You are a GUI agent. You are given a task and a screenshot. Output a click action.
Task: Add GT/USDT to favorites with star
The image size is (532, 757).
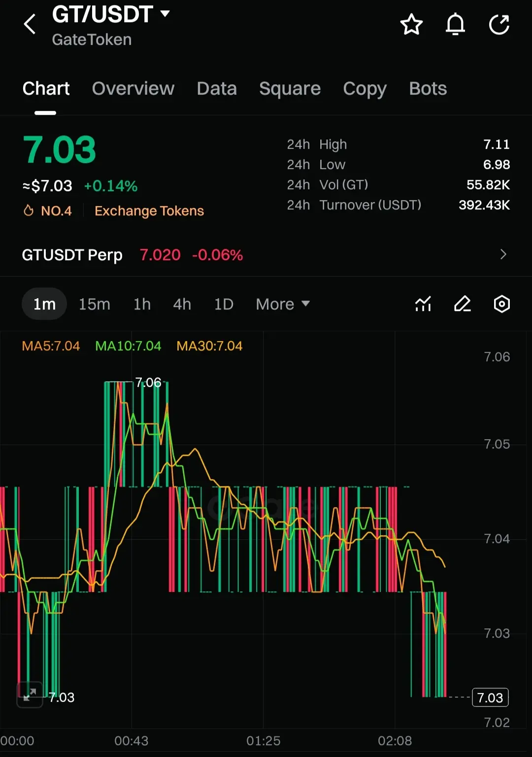[411, 24]
